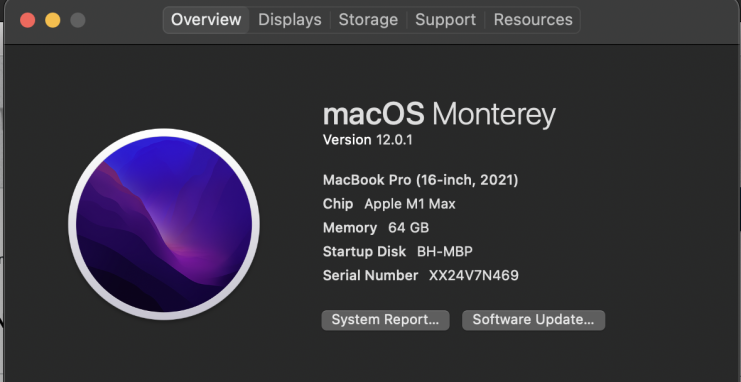Select the serial number XX24V7N469
The height and width of the screenshot is (382, 741).
point(474,276)
